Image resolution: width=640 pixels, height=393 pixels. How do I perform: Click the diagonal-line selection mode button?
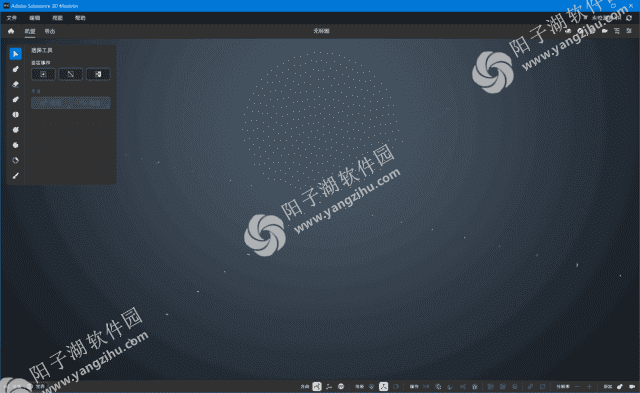[x=71, y=74]
